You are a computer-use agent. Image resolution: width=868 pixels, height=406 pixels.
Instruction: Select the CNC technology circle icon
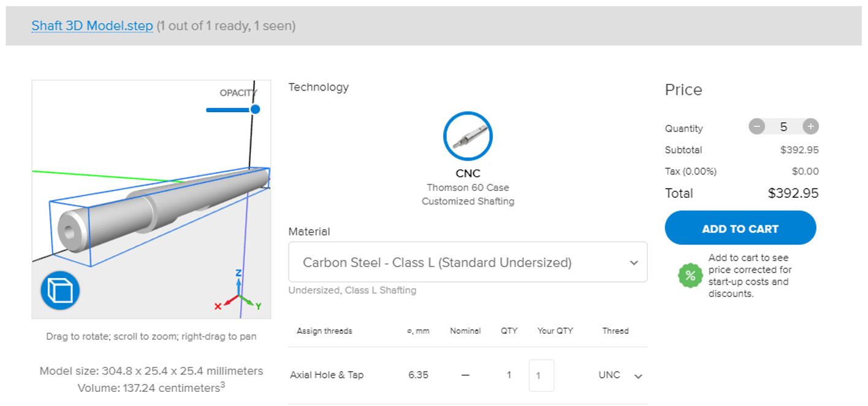pos(468,136)
